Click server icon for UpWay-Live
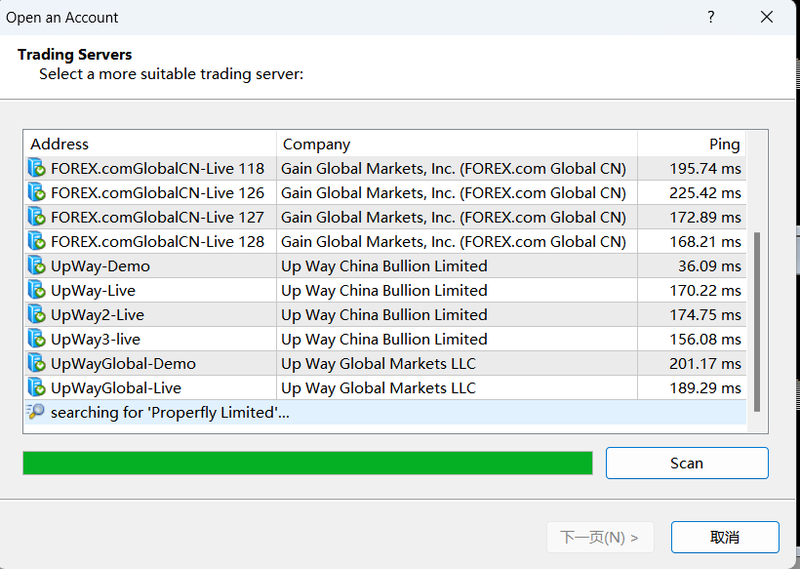The height and width of the screenshot is (569, 800). [x=37, y=290]
